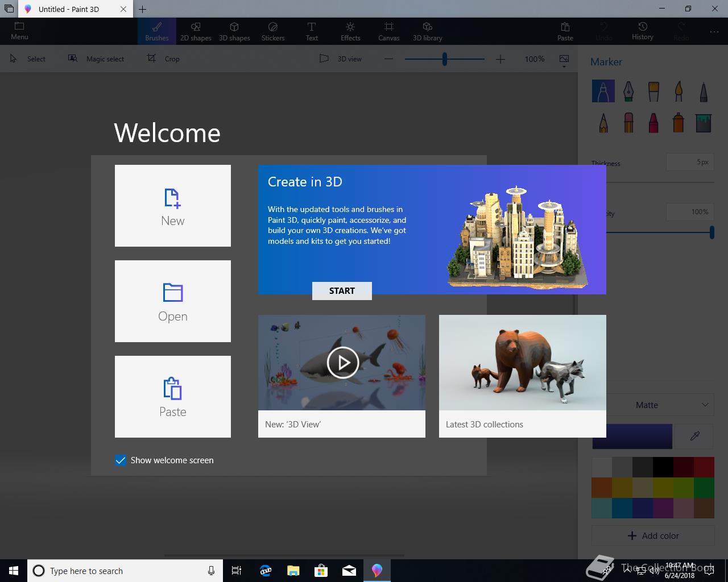Choose the Crop tool
The height and width of the screenshot is (582, 728).
164,59
